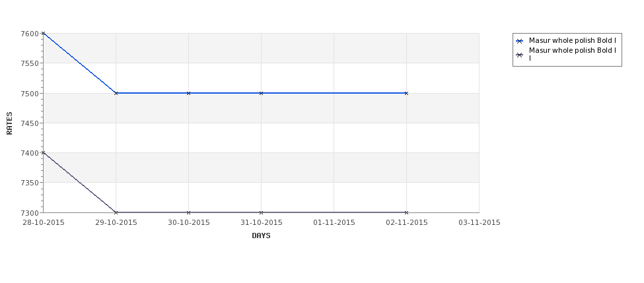Click the RATES axis title
The image size is (644, 283).
coord(9,123)
